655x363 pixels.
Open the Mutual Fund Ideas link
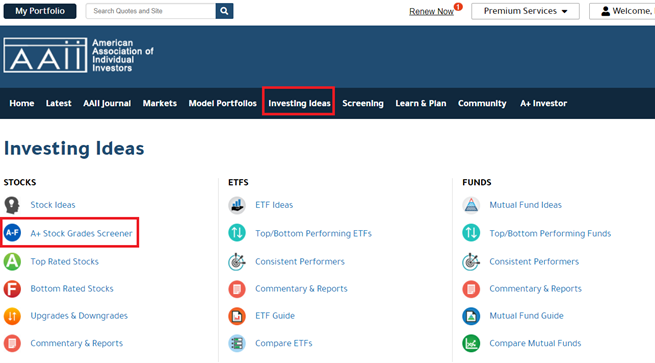[526, 205]
